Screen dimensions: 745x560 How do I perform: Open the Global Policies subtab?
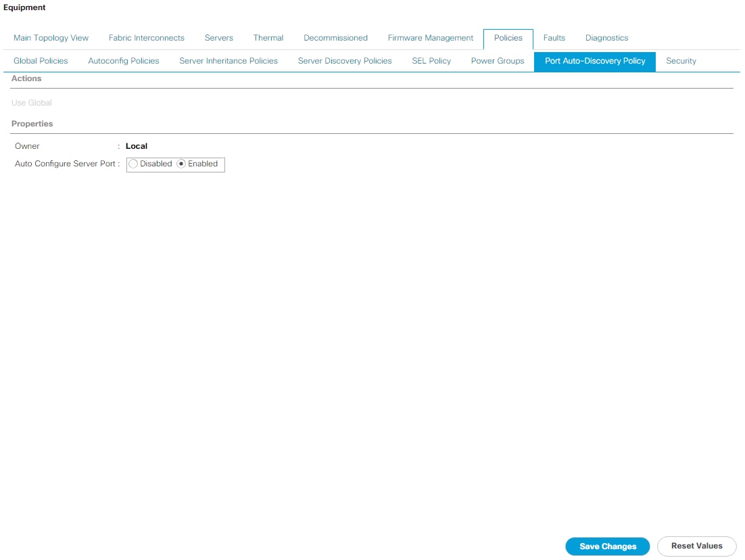point(41,62)
